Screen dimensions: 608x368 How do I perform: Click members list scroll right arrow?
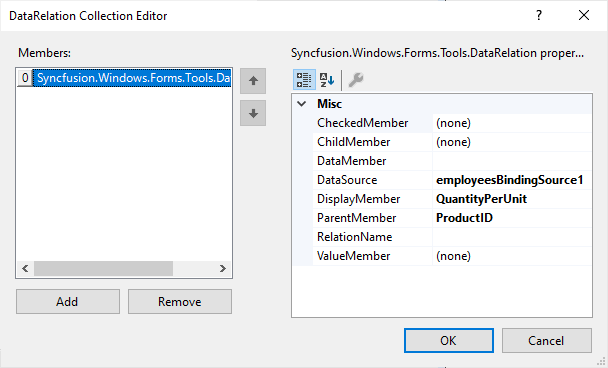click(223, 268)
